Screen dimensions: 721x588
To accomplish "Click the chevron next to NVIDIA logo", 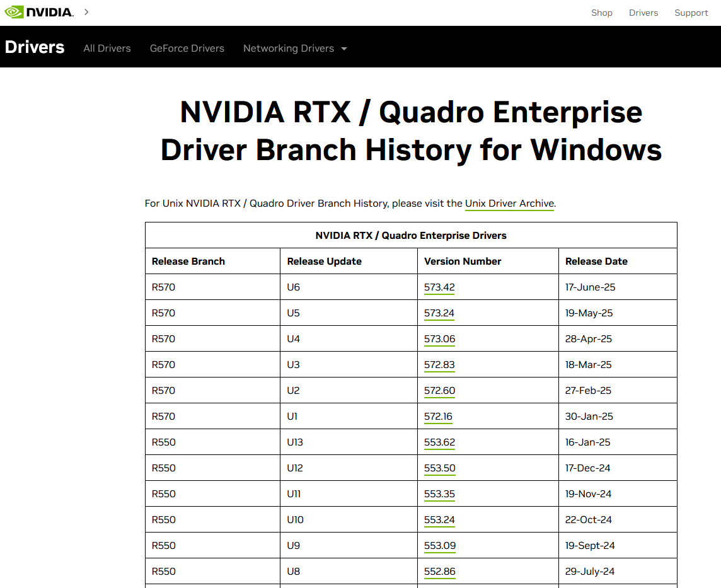I will [86, 12].
